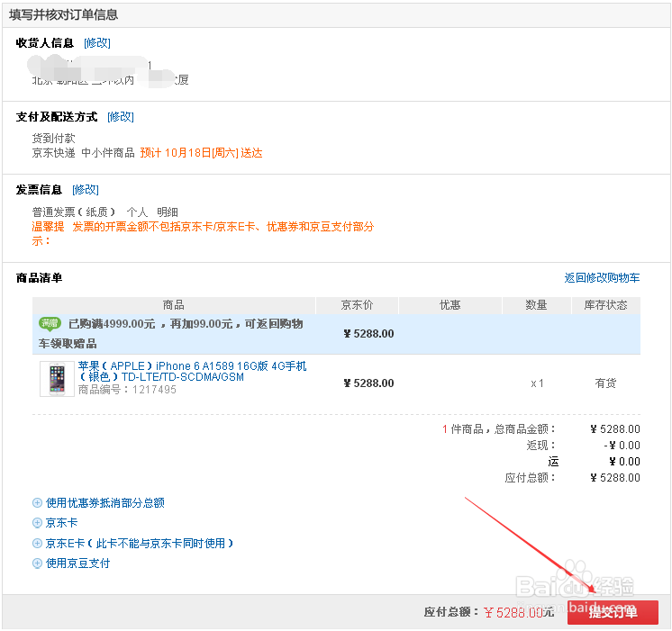The height and width of the screenshot is (631, 672).
Task: Click 修改 link next to 支付及配送方式
Action: (121, 116)
